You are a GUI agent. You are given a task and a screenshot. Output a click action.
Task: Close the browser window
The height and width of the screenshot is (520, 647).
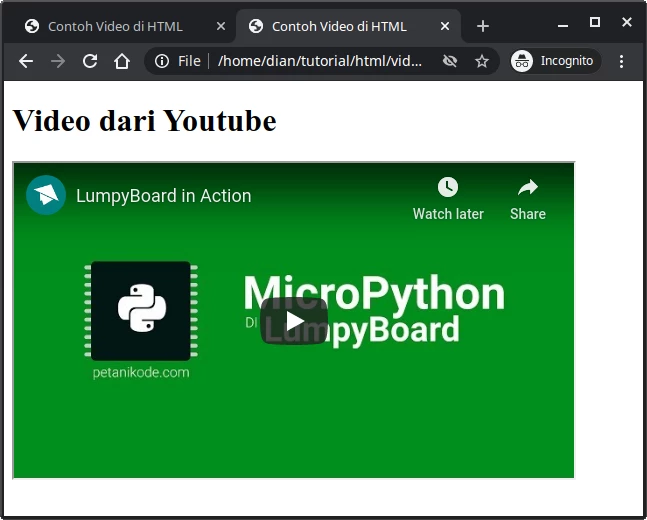click(626, 22)
